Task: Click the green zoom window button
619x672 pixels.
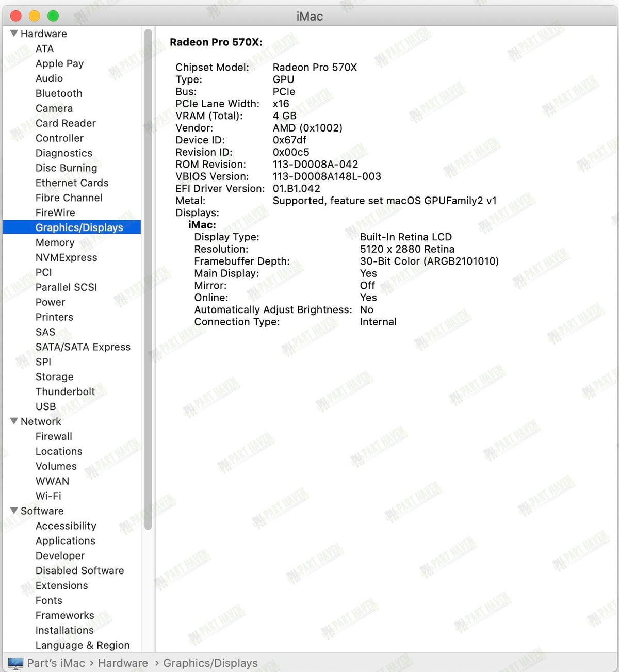Action: (x=53, y=16)
